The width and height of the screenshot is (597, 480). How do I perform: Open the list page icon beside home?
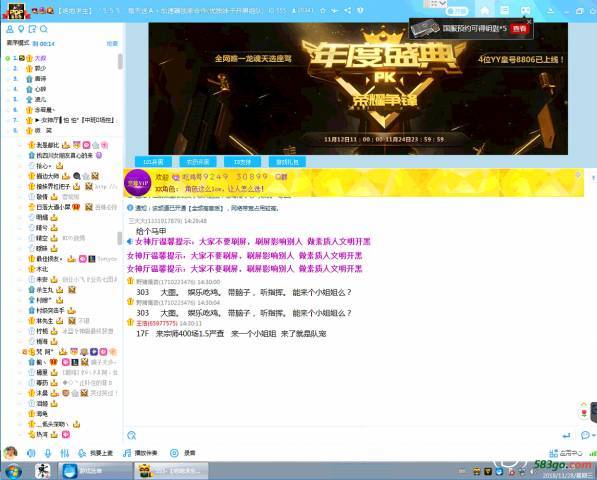coord(504,10)
